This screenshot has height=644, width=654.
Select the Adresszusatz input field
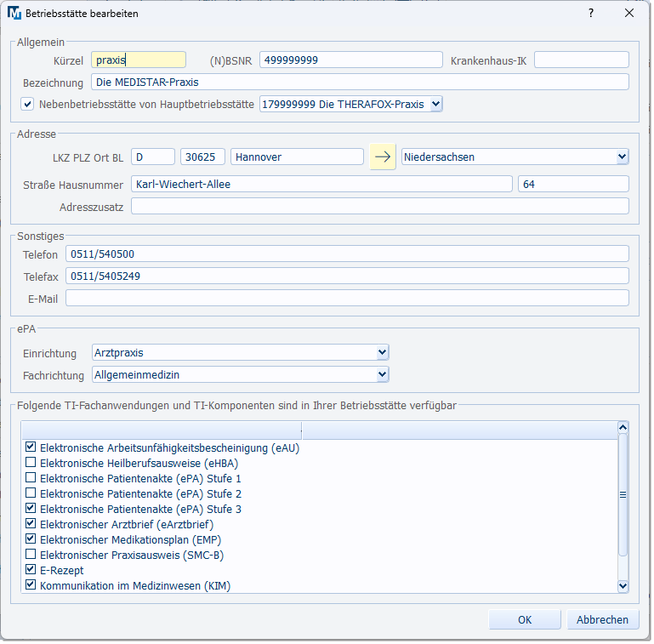[379, 207]
